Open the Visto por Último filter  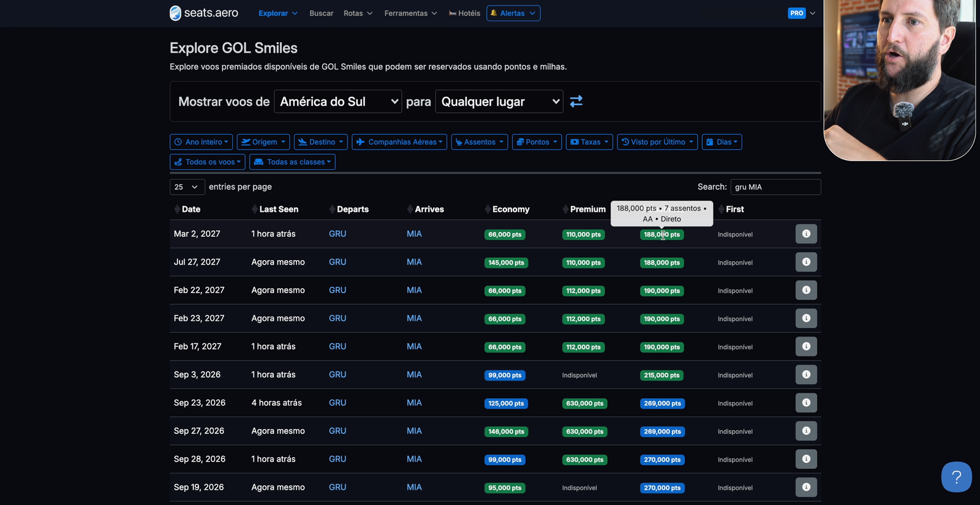(657, 142)
